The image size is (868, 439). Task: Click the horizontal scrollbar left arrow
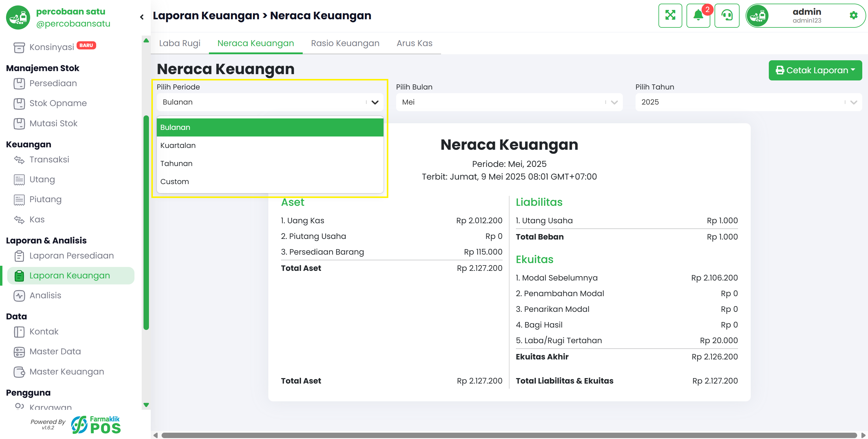coord(155,435)
